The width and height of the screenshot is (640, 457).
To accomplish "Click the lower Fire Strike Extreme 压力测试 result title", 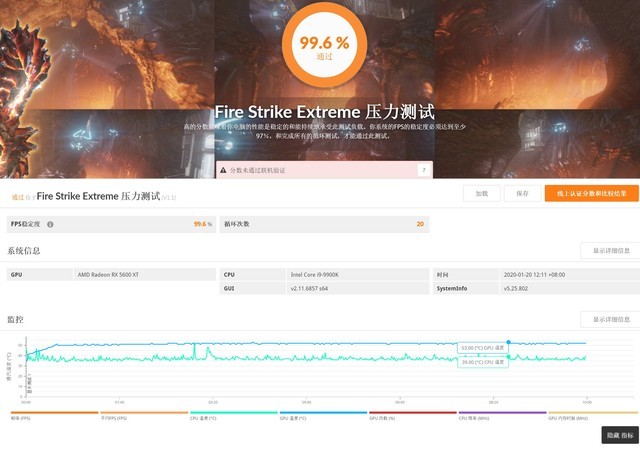I will (98, 196).
